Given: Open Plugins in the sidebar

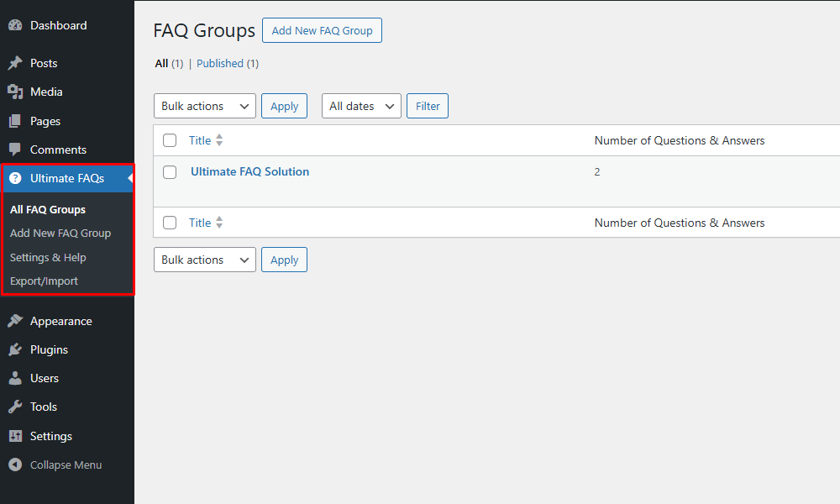Looking at the screenshot, I should 49,349.
